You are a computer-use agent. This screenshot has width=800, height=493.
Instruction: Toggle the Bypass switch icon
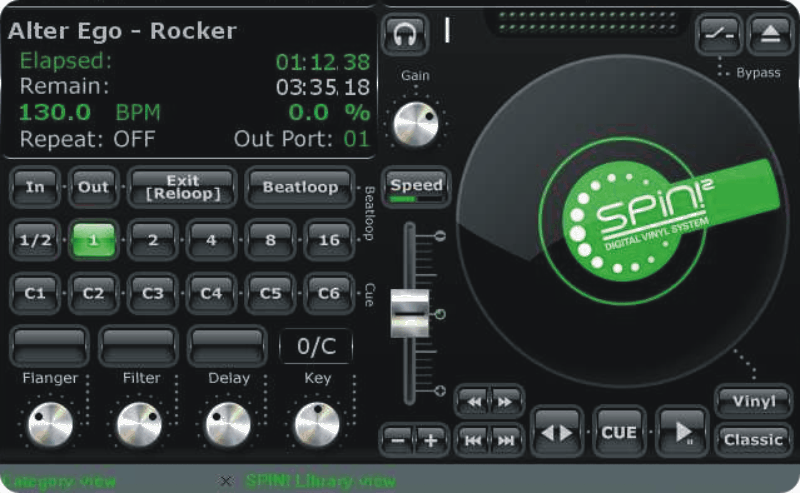click(719, 33)
